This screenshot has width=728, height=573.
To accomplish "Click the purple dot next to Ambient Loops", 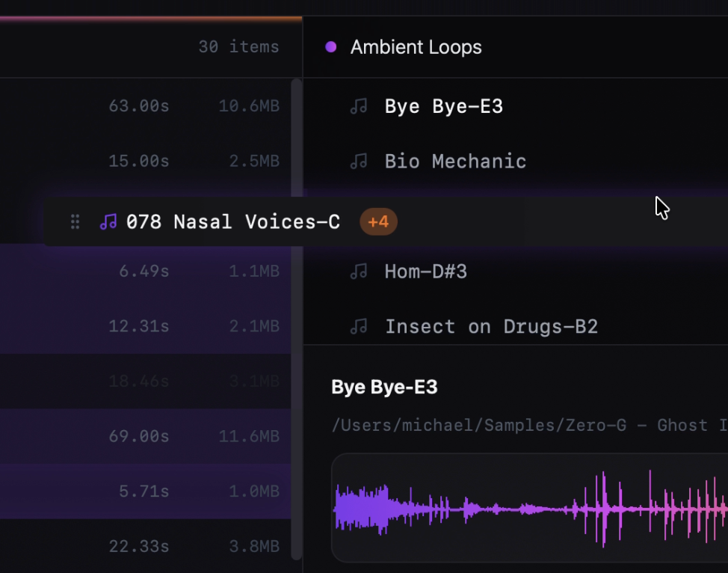I will coord(331,47).
